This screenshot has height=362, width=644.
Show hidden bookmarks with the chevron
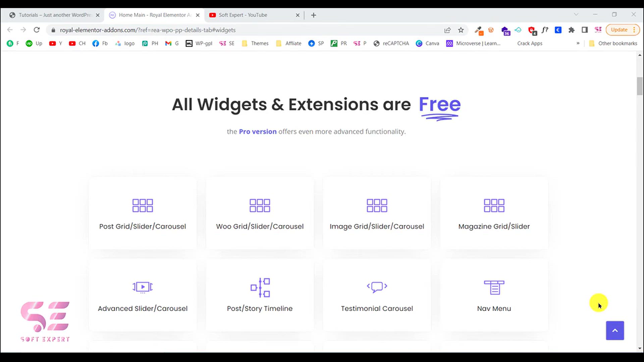578,43
